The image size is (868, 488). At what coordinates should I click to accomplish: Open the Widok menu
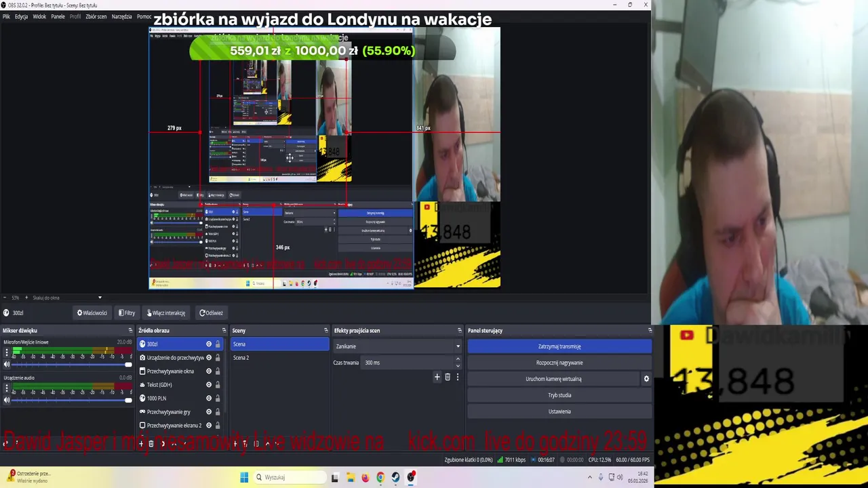(x=39, y=16)
